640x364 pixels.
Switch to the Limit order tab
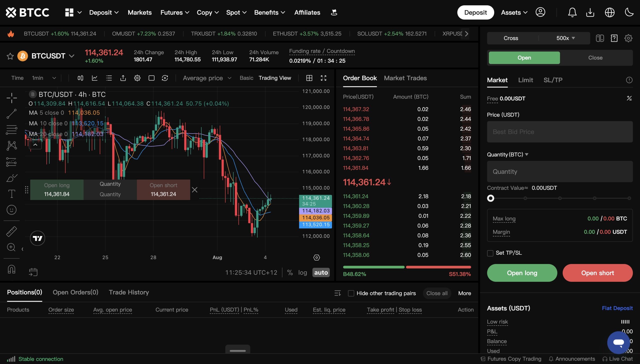click(x=525, y=80)
